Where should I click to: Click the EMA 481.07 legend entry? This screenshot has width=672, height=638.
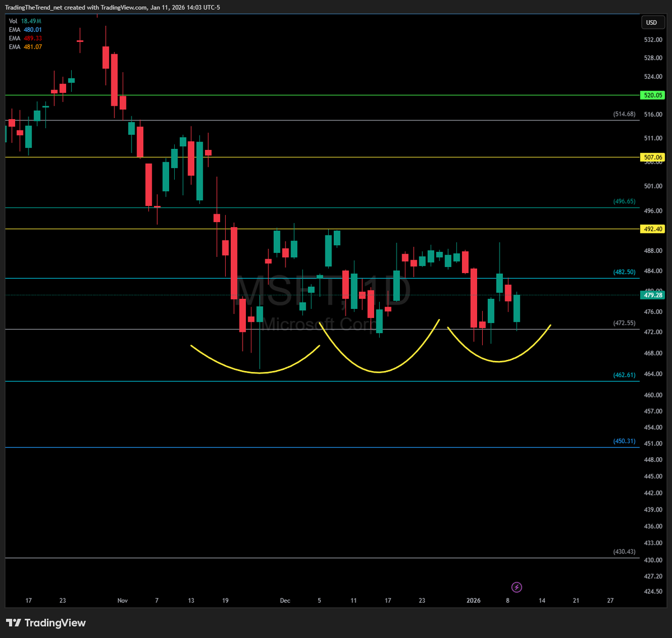pos(25,47)
